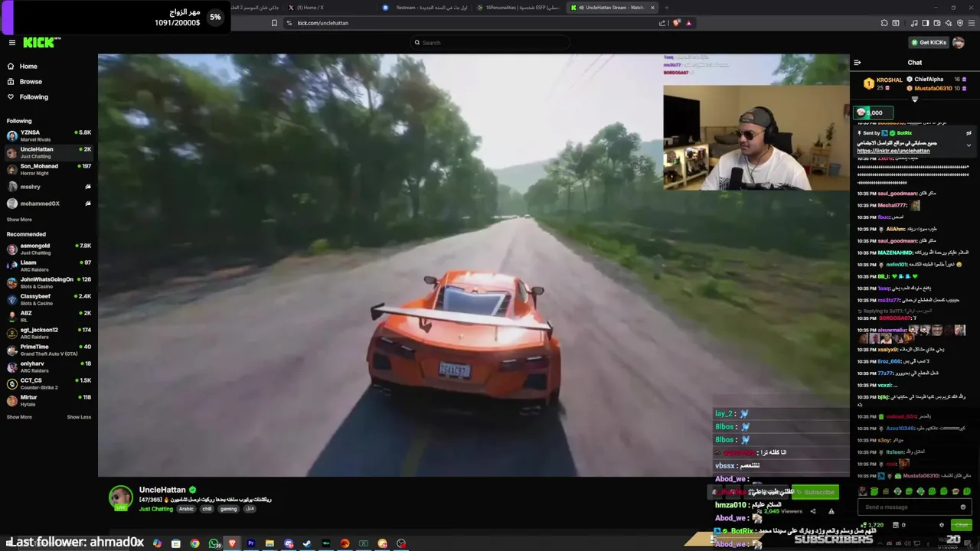Select UncleHattan in Following list
This screenshot has width=980, height=551.
49,152
